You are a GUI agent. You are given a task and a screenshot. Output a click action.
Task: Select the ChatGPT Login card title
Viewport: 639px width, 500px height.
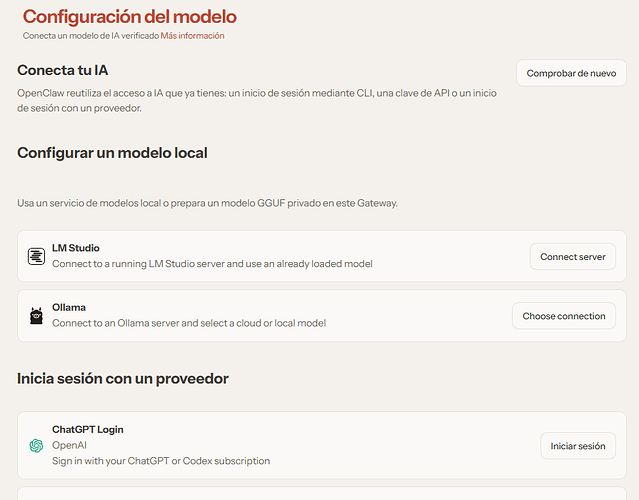[x=88, y=430]
